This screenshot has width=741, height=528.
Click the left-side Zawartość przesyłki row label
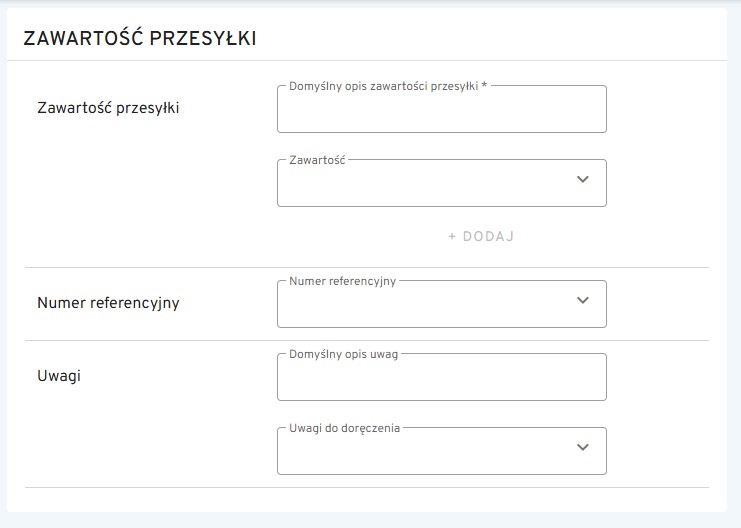point(108,108)
